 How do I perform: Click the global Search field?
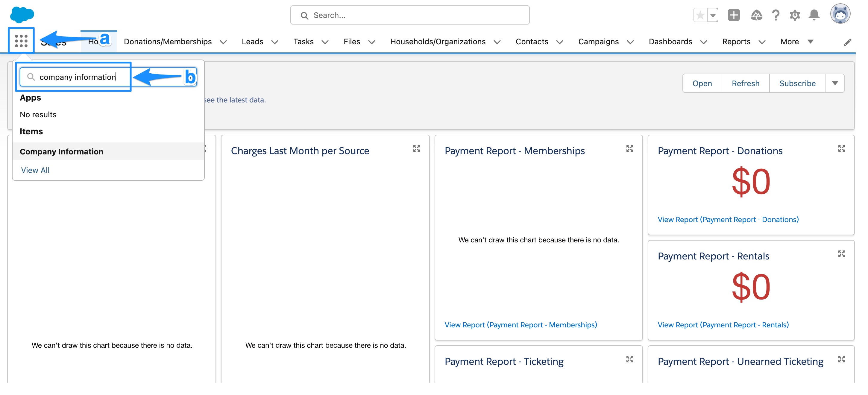(409, 15)
